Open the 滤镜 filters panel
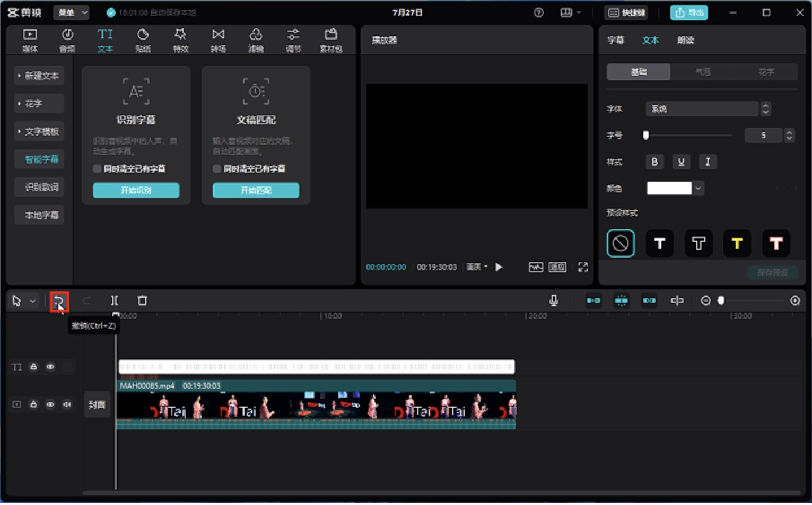 [256, 40]
